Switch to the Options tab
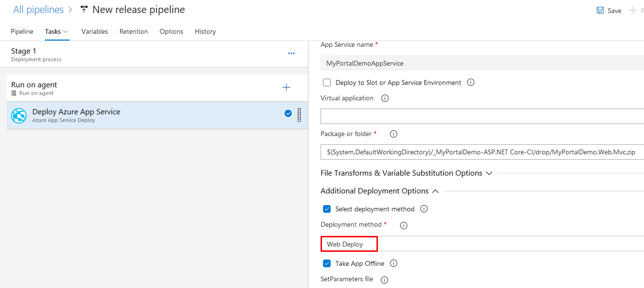 [171, 31]
